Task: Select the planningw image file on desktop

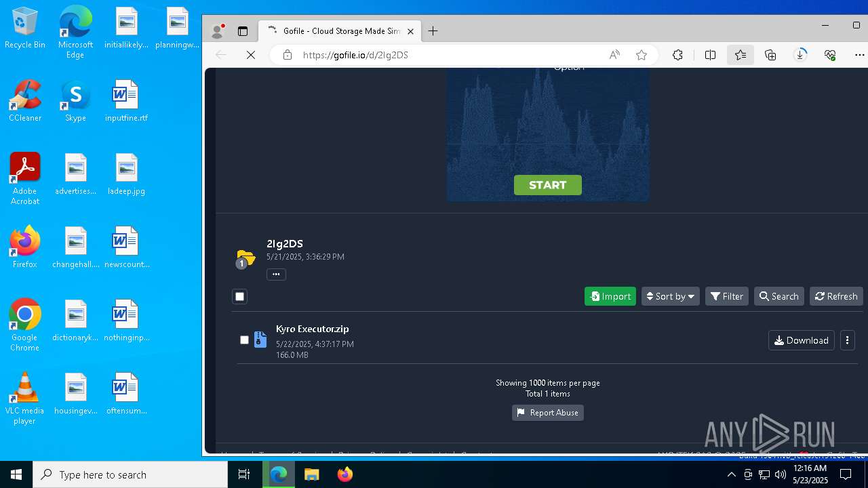Action: coord(177,28)
